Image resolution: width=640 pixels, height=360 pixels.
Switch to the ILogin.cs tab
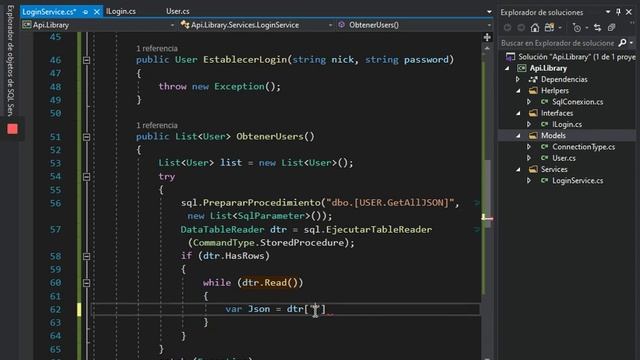tap(121, 11)
